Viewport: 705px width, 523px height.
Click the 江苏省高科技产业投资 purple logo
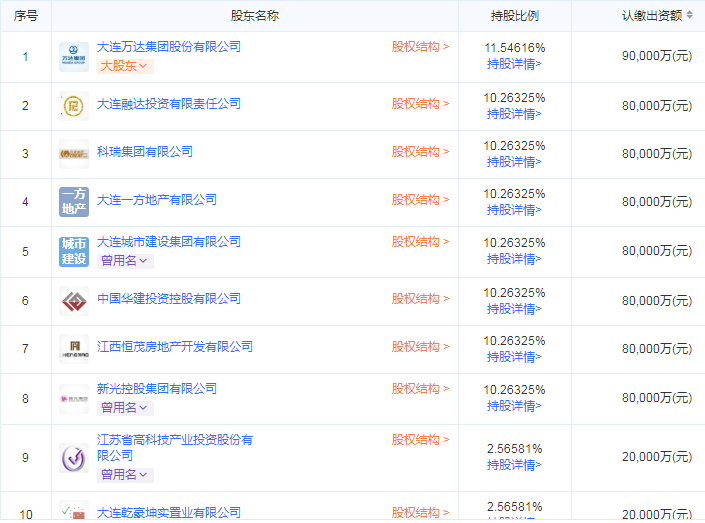(74, 458)
